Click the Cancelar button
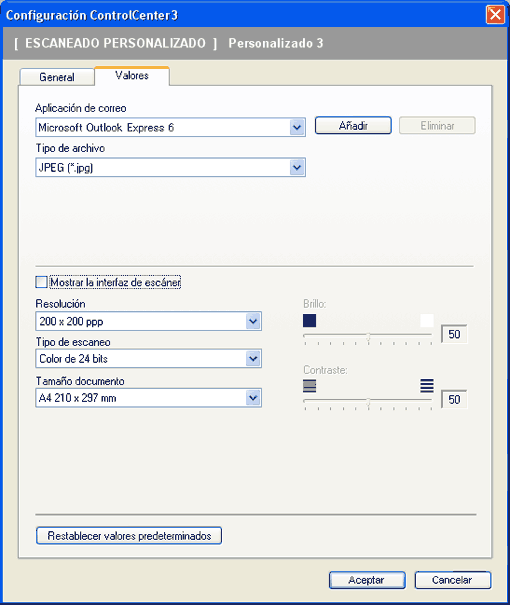 (x=453, y=580)
